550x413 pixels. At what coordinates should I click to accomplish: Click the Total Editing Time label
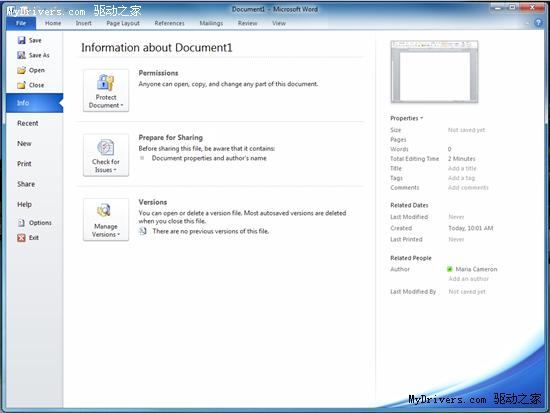415,159
